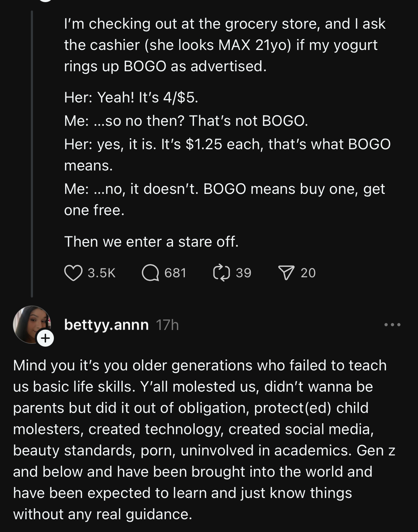The width and height of the screenshot is (418, 532).
Task: Tap the 20 shares count
Action: click(x=308, y=273)
